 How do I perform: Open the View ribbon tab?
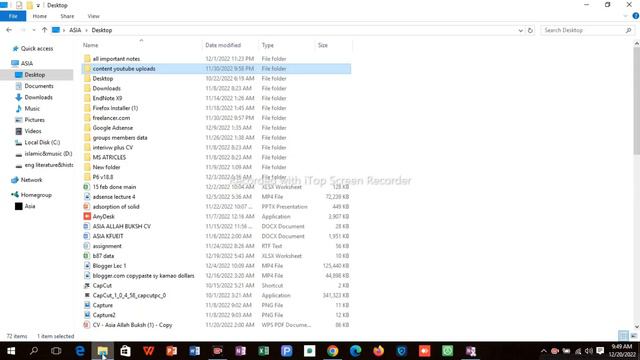(93, 16)
